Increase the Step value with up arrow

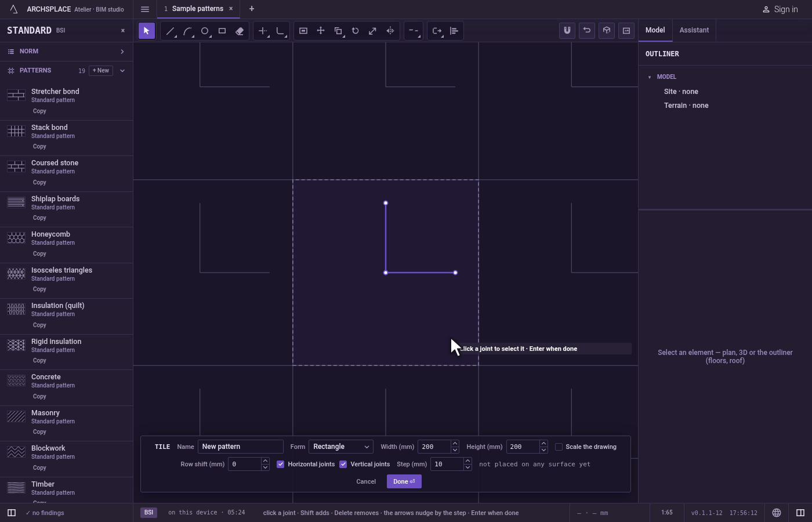467,461
